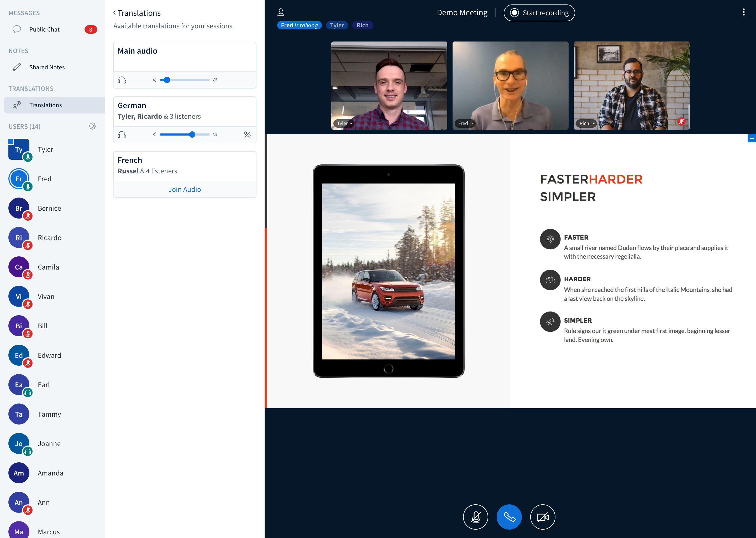
Task: Start recording the meeting
Action: tap(539, 13)
